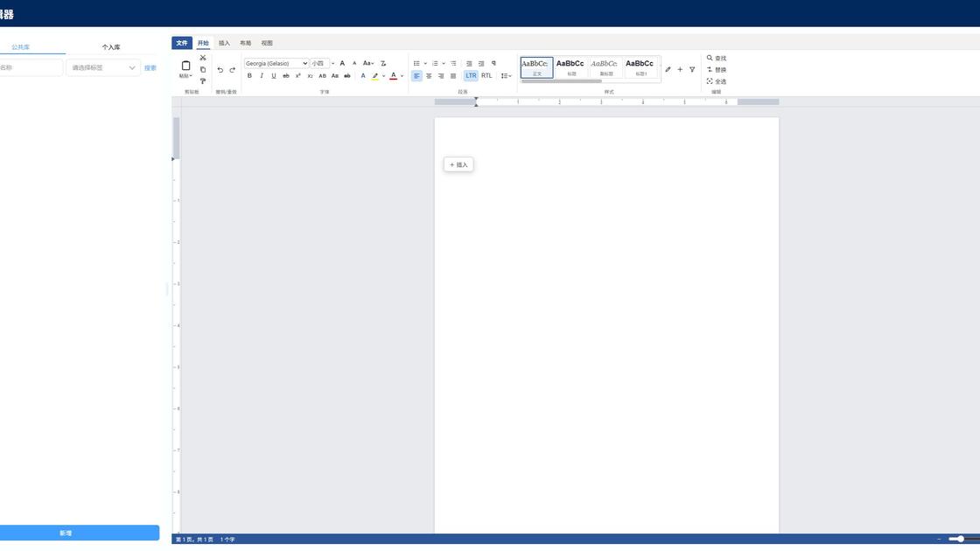This screenshot has width=980, height=551.
Task: Show paragraph marks (pilcrow icon)
Action: point(493,63)
